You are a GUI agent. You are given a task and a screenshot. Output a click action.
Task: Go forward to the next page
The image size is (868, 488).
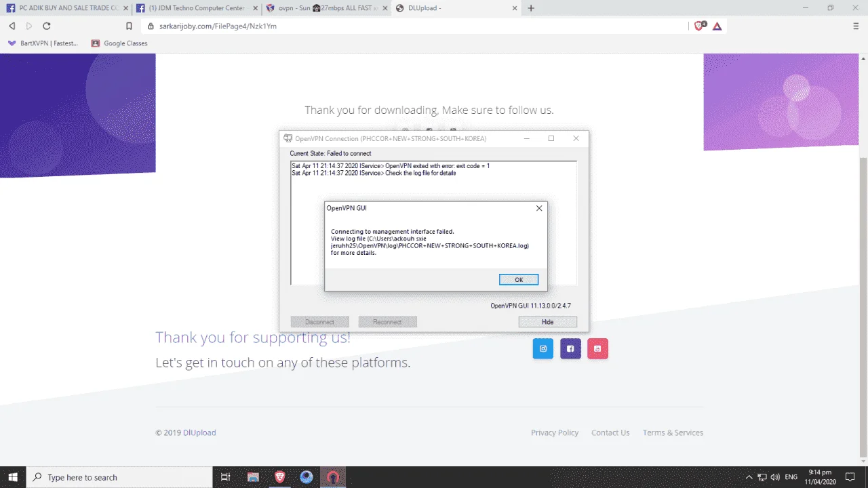coord(28,26)
